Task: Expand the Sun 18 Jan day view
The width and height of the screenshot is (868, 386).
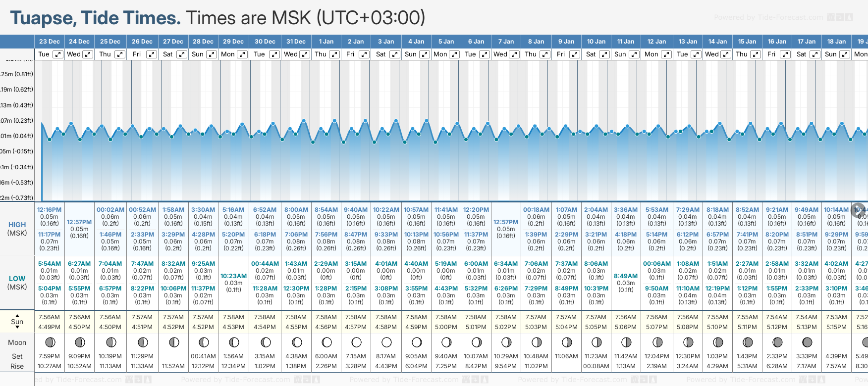Action: (845, 54)
